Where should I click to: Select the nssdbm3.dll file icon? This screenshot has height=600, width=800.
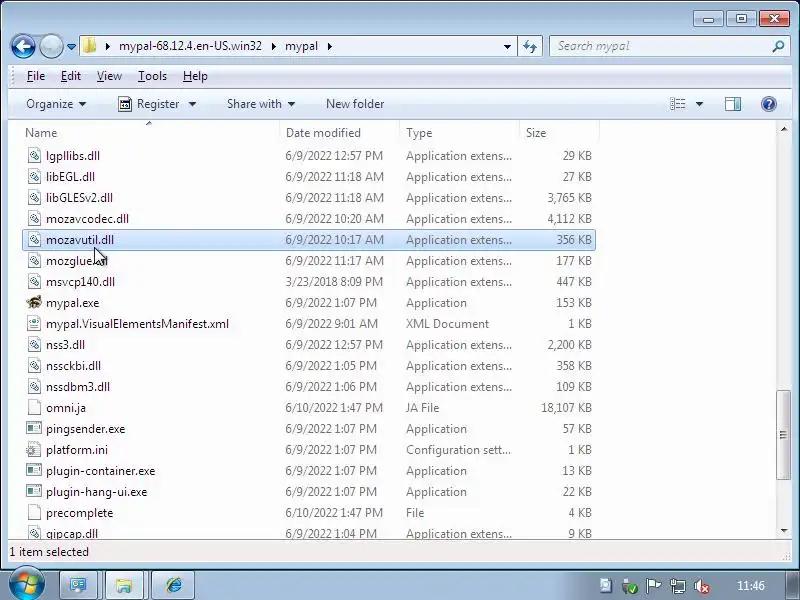coord(34,386)
